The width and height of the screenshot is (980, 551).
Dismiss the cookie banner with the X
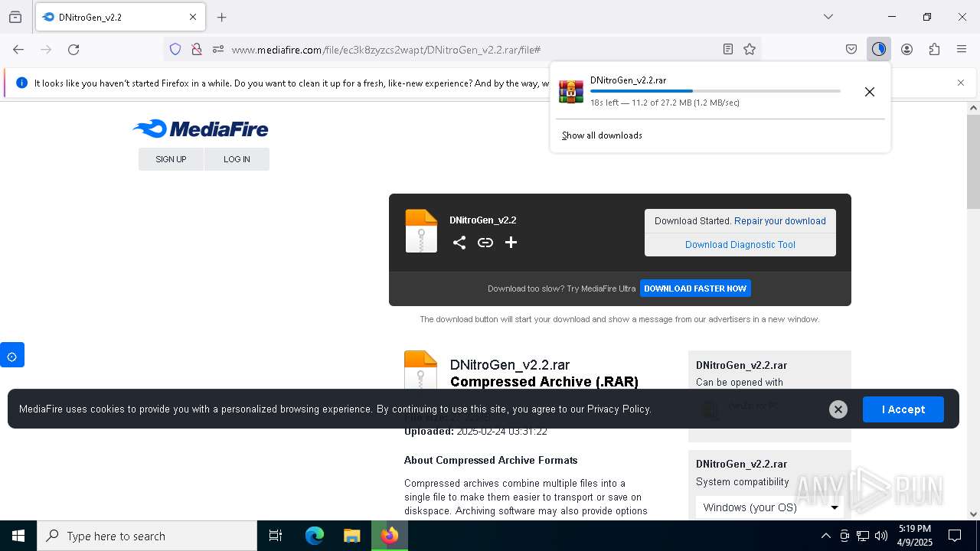[x=838, y=409]
